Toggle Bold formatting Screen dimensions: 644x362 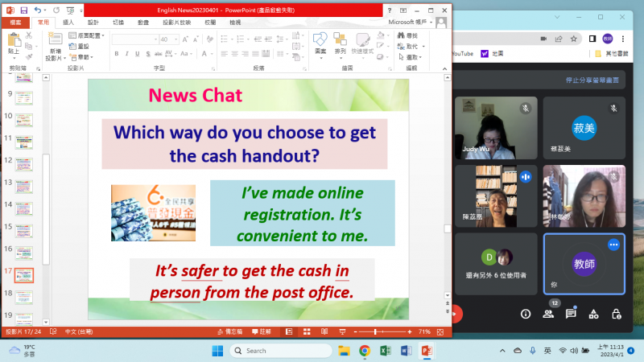pos(117,54)
